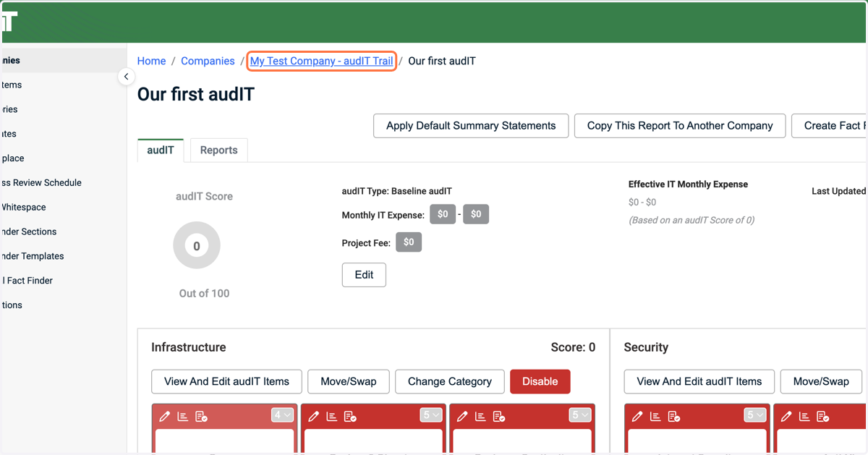Click Copy This Report To Another Company
The image size is (868, 455).
680,125
